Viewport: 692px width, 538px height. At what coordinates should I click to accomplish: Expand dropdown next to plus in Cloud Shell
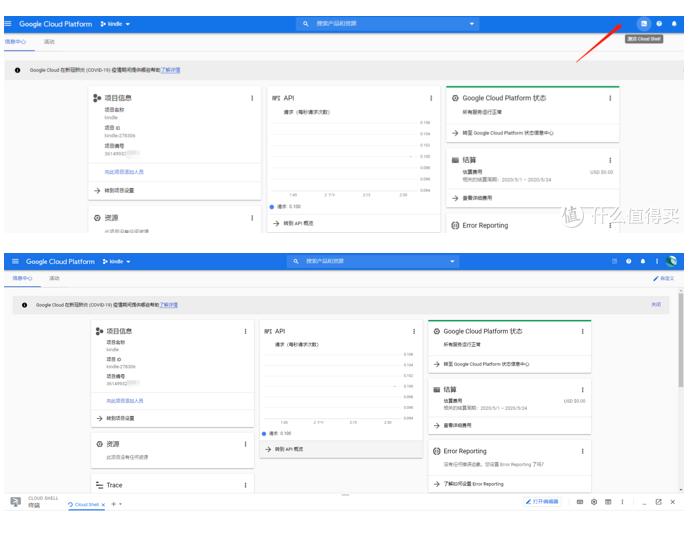tap(120, 504)
